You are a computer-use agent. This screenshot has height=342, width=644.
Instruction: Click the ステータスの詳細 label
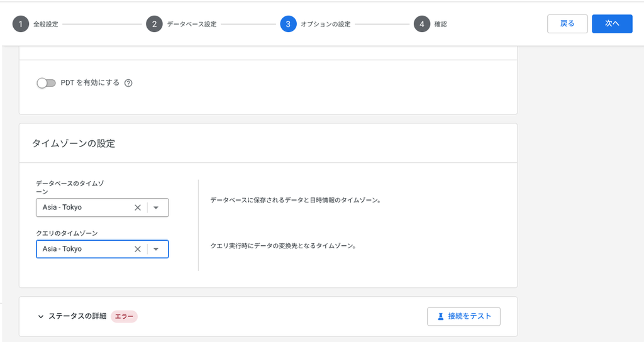(x=77, y=316)
